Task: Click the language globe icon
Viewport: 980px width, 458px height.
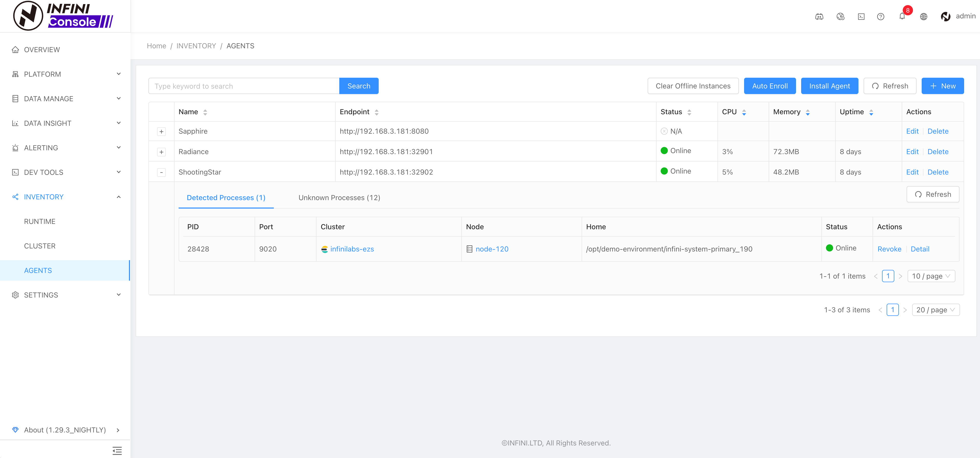Action: 923,16
